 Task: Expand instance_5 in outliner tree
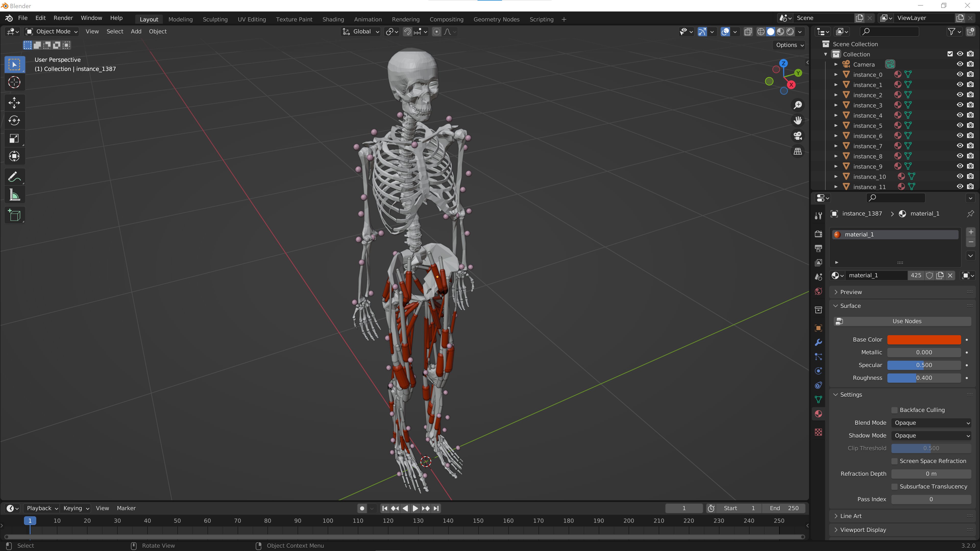[836, 126]
